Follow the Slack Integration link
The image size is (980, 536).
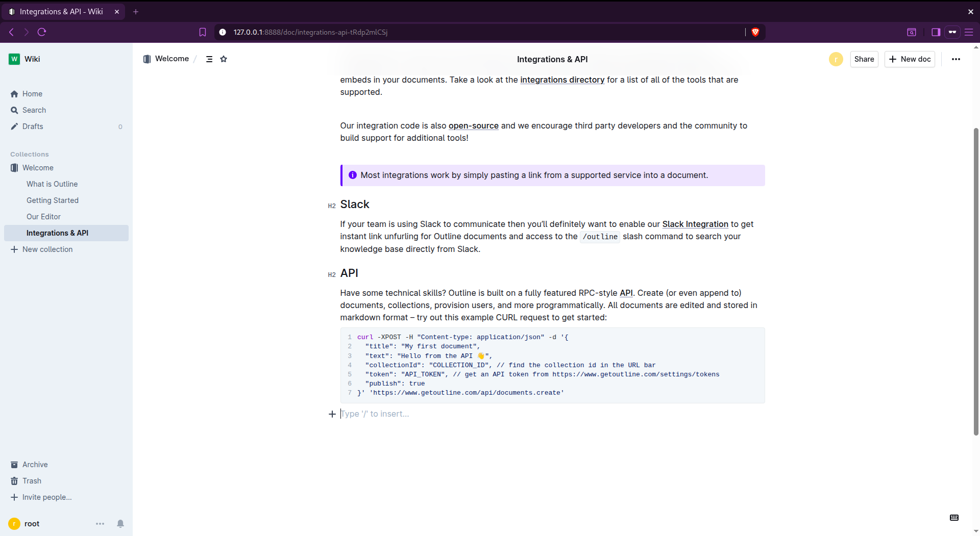pos(695,224)
